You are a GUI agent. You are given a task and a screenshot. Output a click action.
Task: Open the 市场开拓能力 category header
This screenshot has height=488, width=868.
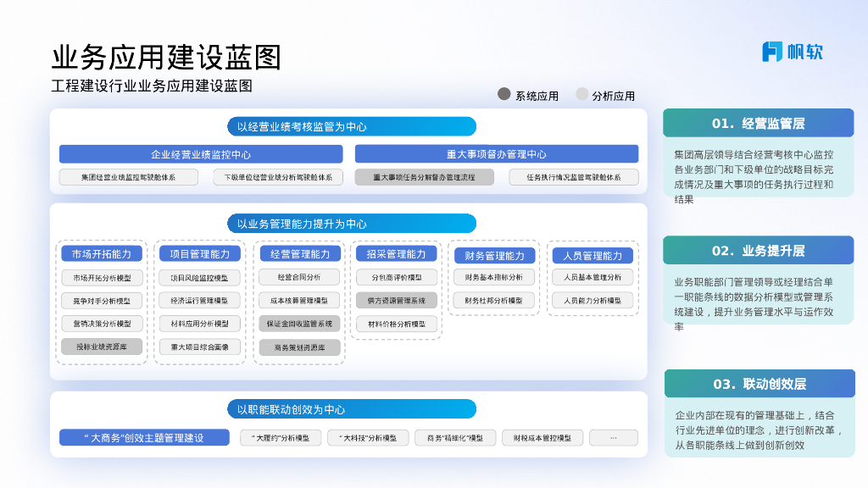[x=102, y=253]
